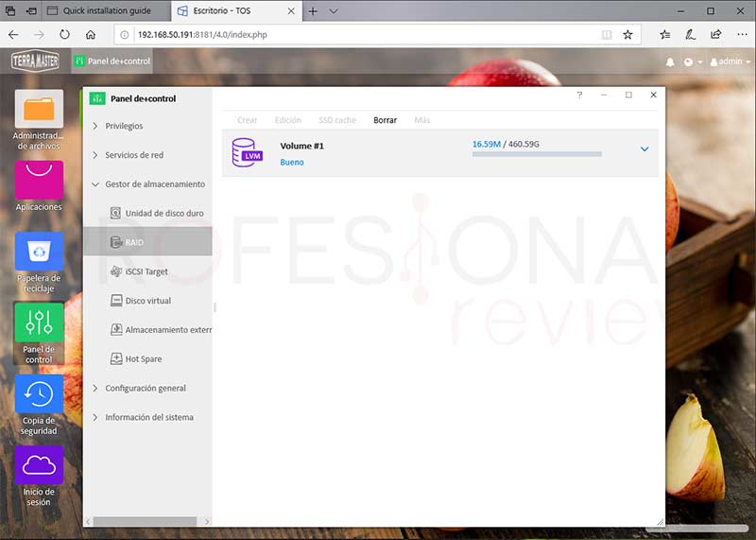Image resolution: width=756 pixels, height=540 pixels.
Task: Click the share page icon
Action: pyautogui.click(x=716, y=35)
